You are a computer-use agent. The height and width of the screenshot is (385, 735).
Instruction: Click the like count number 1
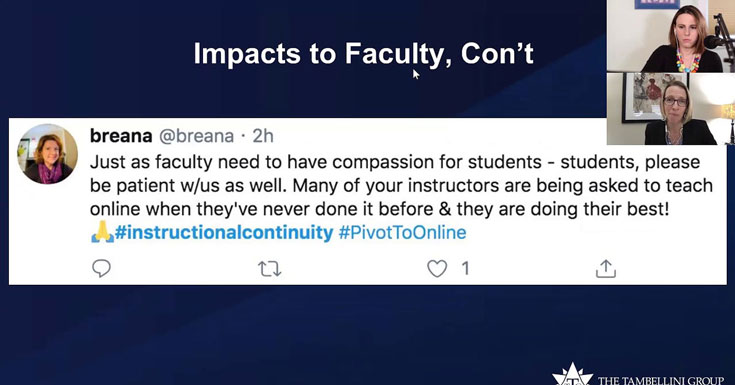(x=465, y=269)
